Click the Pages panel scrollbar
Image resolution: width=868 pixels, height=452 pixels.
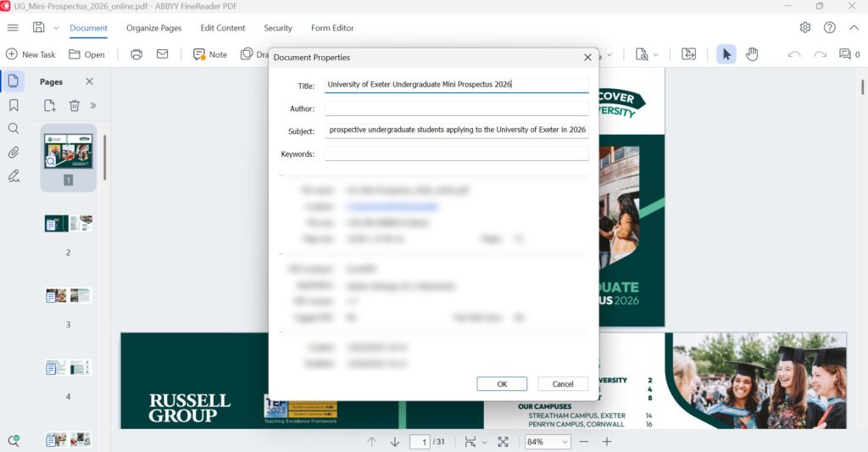point(104,158)
